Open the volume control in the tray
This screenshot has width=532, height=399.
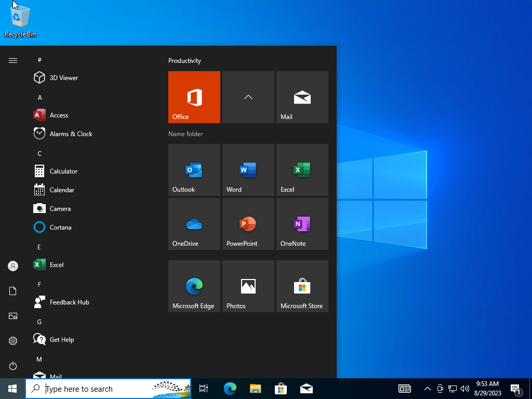tap(465, 389)
